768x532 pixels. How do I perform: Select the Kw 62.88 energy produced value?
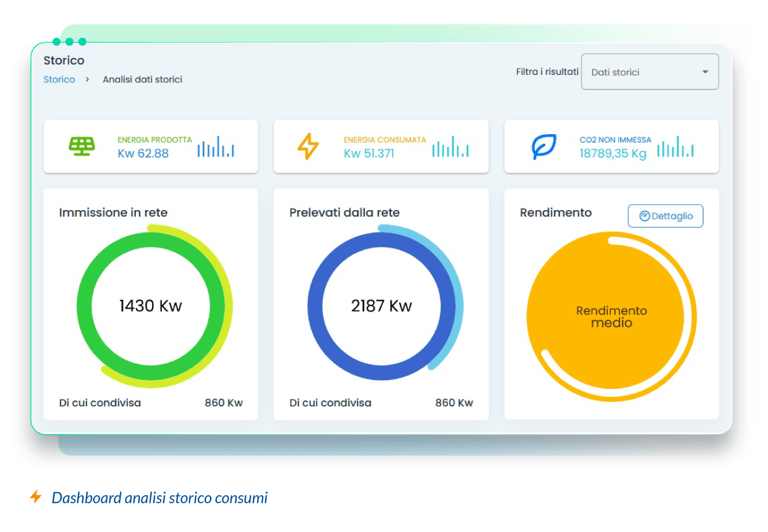click(143, 153)
